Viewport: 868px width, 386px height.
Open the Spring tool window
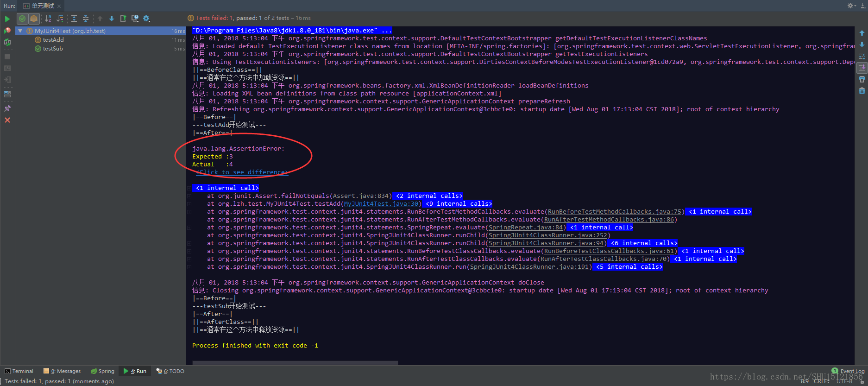(102, 371)
